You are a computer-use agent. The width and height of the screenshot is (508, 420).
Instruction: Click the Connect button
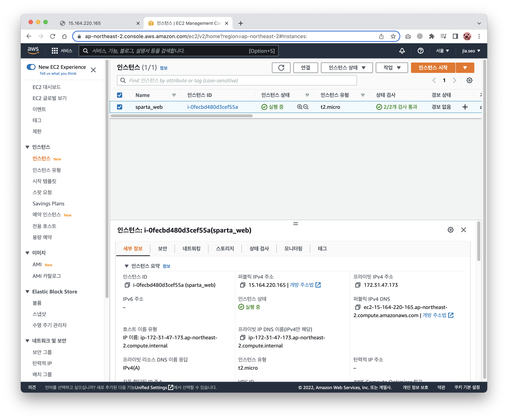coord(305,68)
